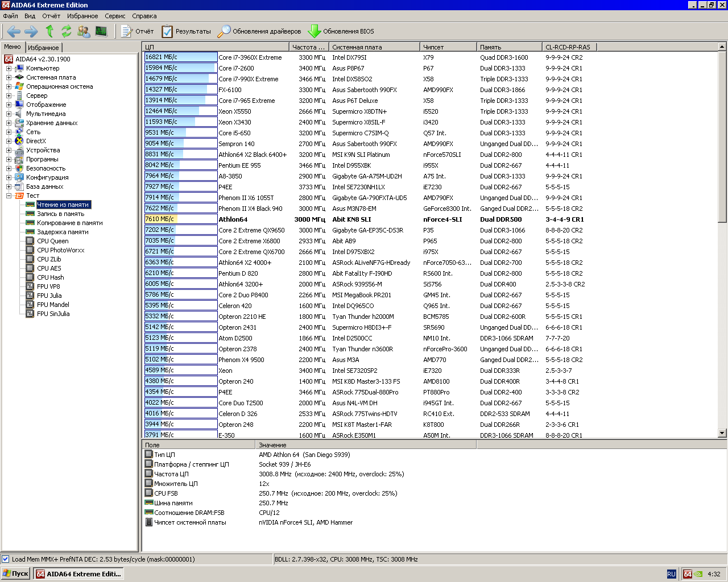Click the Системная плата icon in the tree
Screen dimensions: 728x582
pos(19,77)
